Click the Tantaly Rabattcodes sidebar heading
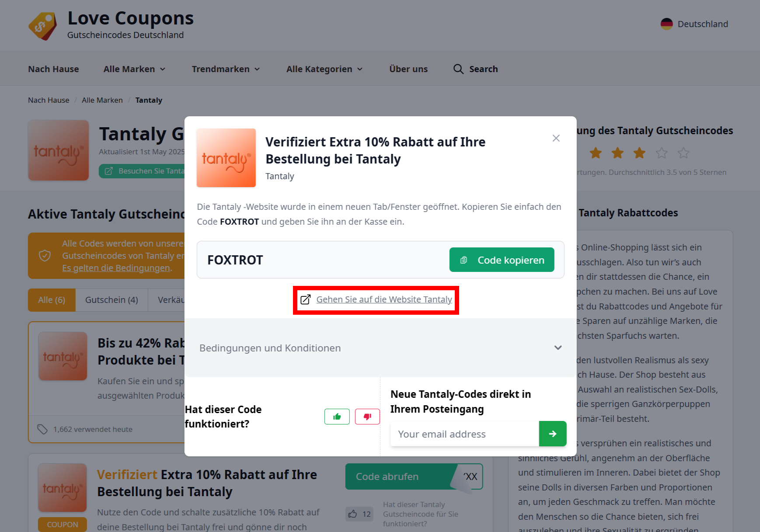The height and width of the screenshot is (532, 760). pos(628,213)
